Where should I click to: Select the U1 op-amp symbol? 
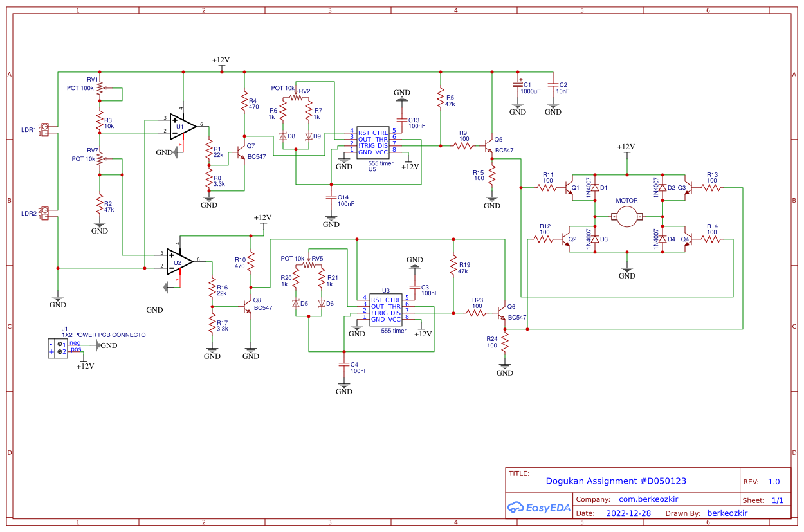pos(180,125)
